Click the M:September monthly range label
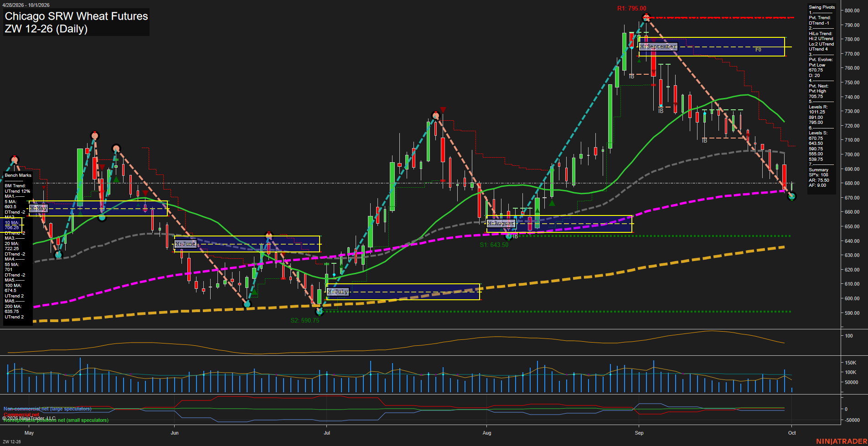The image size is (868, 446). [x=658, y=46]
